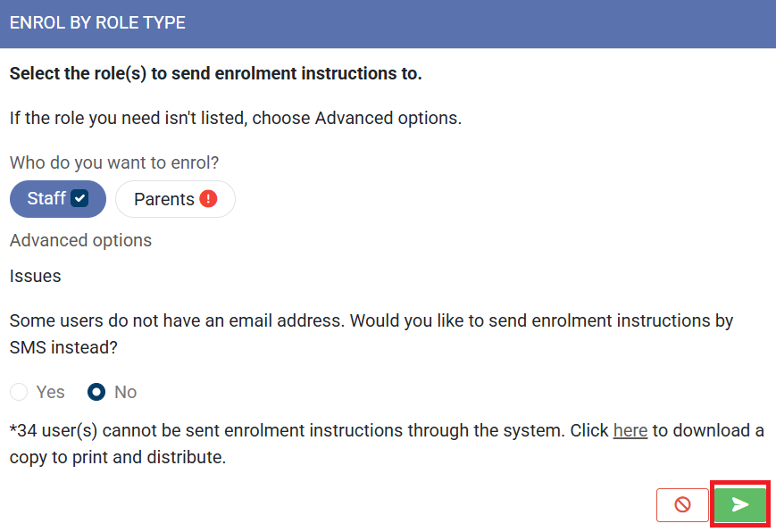Expand Advanced options section
Screen dimensions: 776x532
[x=80, y=240]
